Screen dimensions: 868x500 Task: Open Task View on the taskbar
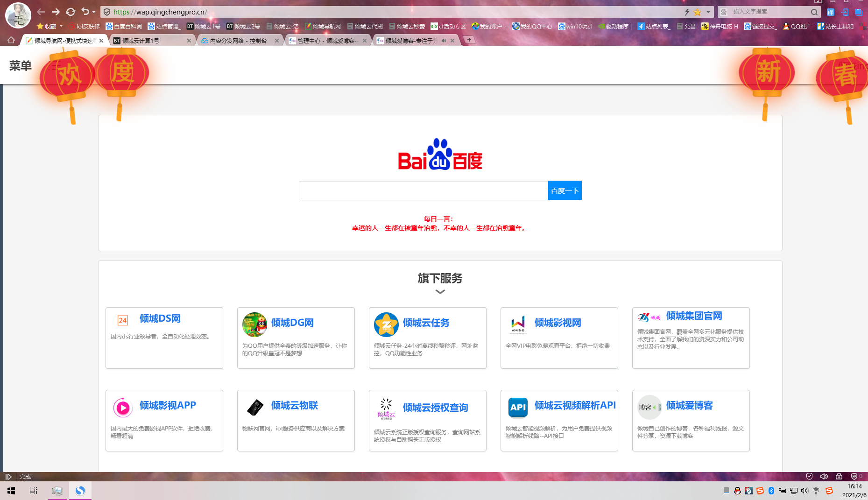pos(34,491)
